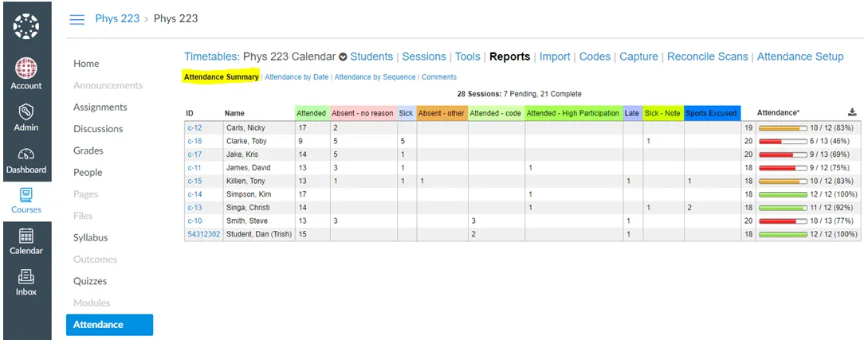
Task: Open the Phys 223 breadcrumb link
Action: pyautogui.click(x=117, y=18)
